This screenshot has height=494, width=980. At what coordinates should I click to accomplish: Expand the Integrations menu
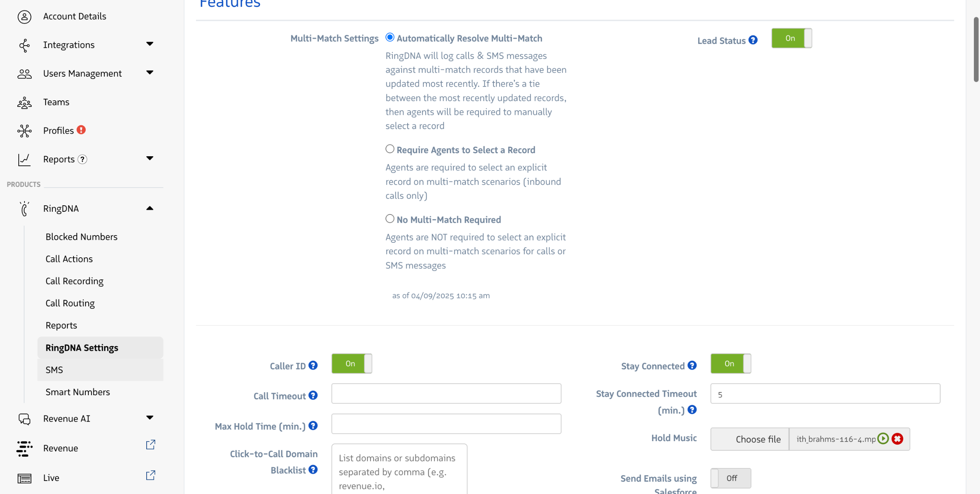150,44
